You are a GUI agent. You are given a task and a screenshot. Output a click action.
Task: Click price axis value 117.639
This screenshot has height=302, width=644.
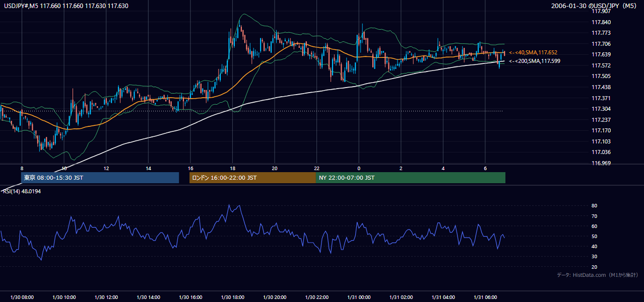tap(601, 54)
